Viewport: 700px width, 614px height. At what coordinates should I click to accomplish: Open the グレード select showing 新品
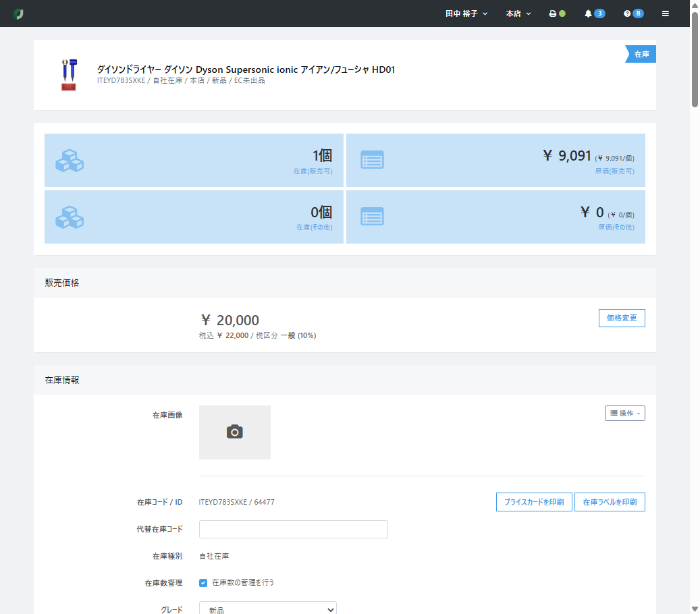pos(268,609)
